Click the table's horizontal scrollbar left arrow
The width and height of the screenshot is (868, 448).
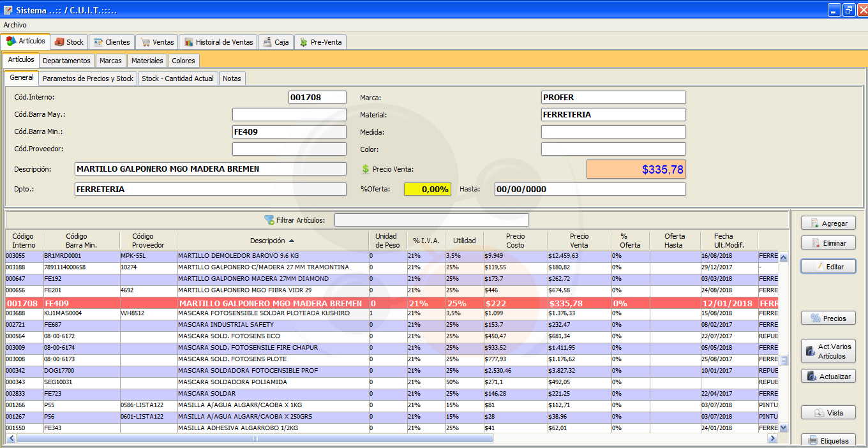click(11, 438)
